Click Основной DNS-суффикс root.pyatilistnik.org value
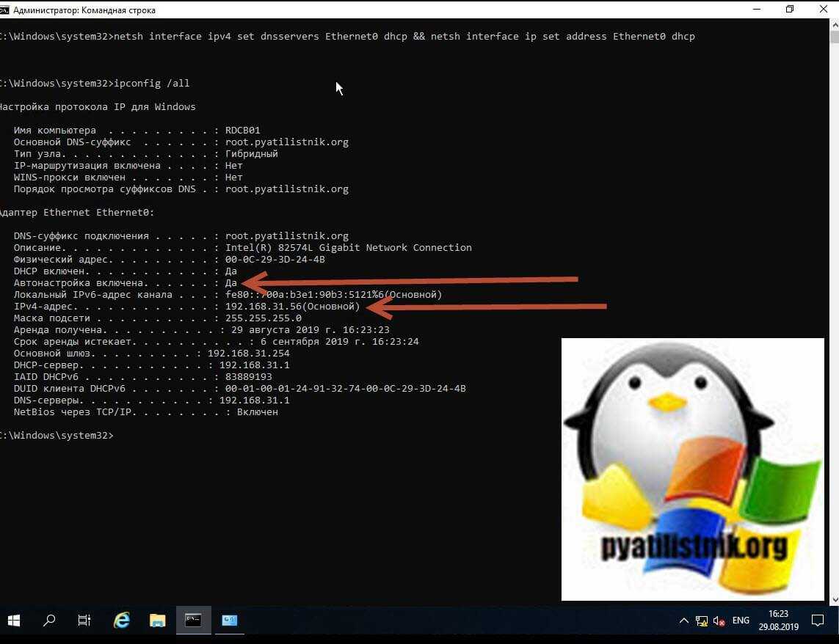Image resolution: width=839 pixels, height=644 pixels. tap(287, 142)
